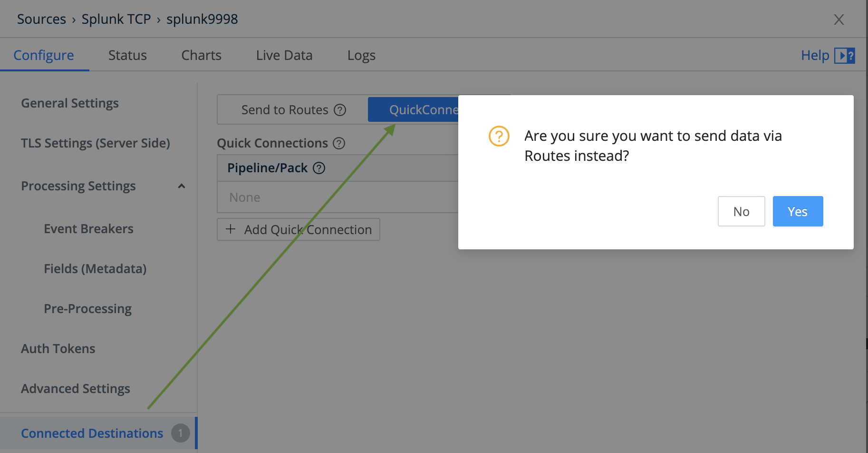Screen dimensions: 868x453
Task: Switch routing mode to Send to Routes
Action: click(284, 109)
